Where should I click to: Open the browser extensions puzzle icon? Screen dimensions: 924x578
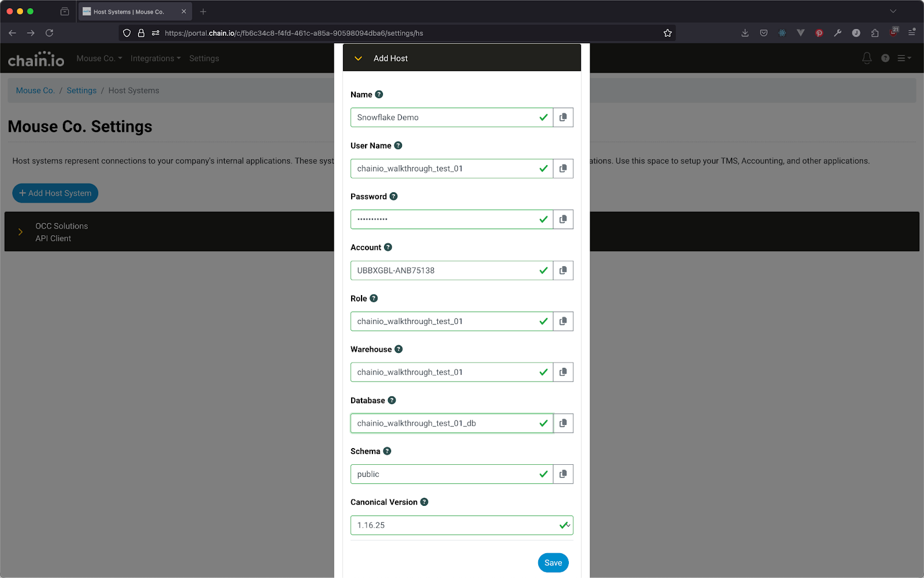[x=874, y=33]
